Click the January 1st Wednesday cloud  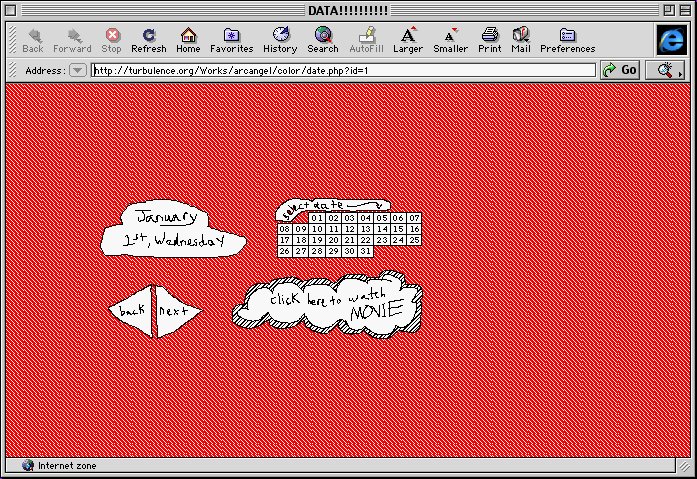173,229
